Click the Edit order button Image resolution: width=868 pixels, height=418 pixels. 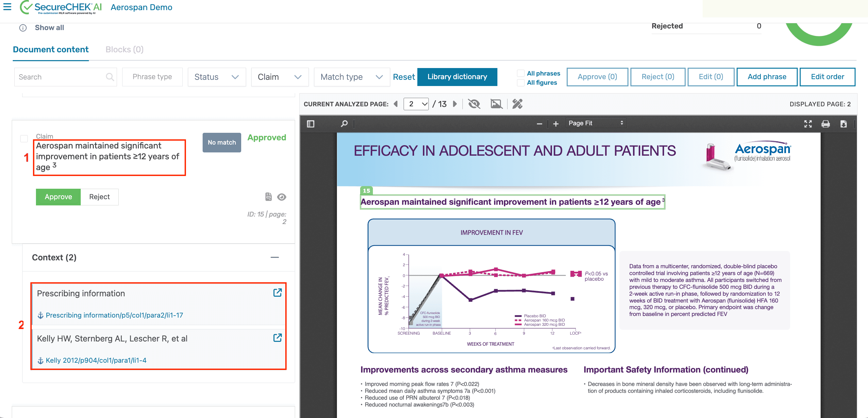pyautogui.click(x=827, y=77)
